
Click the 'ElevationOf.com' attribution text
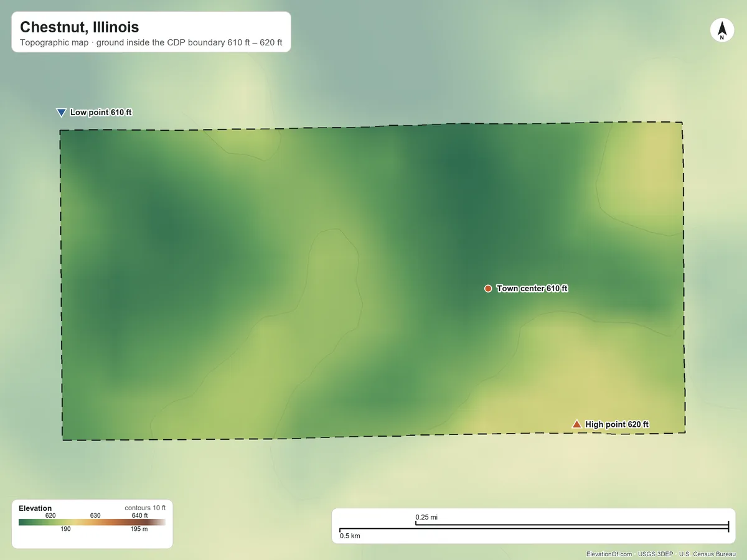[x=609, y=554]
